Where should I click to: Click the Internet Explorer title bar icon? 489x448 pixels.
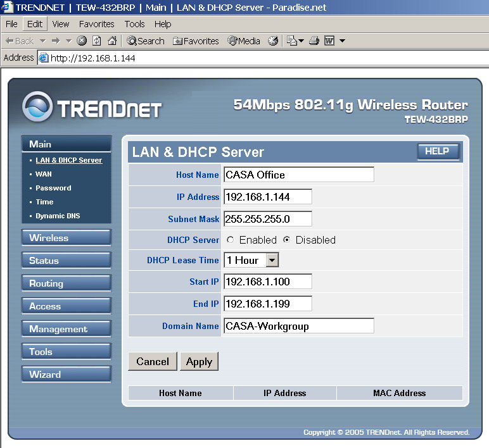pyautogui.click(x=6, y=7)
